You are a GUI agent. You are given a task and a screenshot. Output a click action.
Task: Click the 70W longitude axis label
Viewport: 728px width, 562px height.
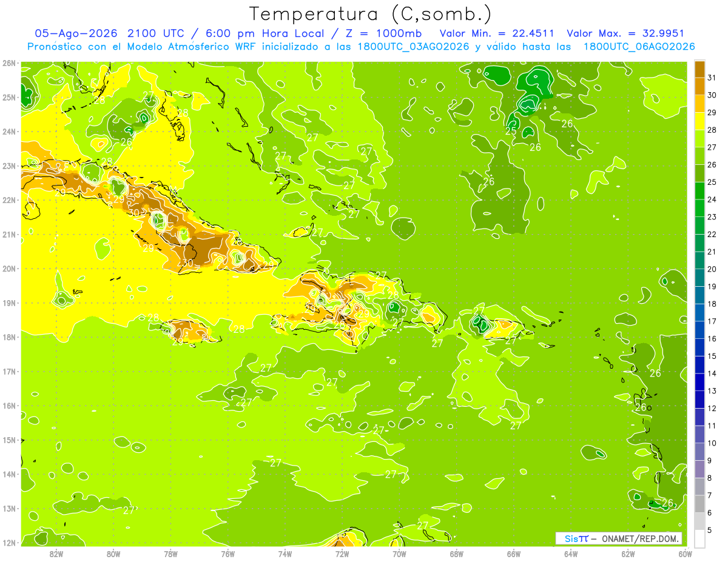(399, 554)
